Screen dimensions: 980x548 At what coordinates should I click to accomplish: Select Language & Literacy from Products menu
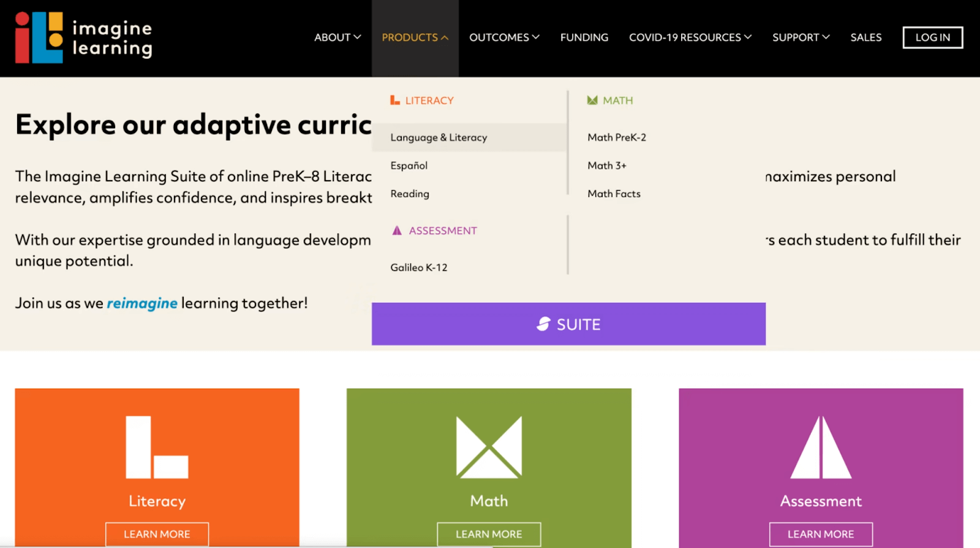(x=469, y=137)
